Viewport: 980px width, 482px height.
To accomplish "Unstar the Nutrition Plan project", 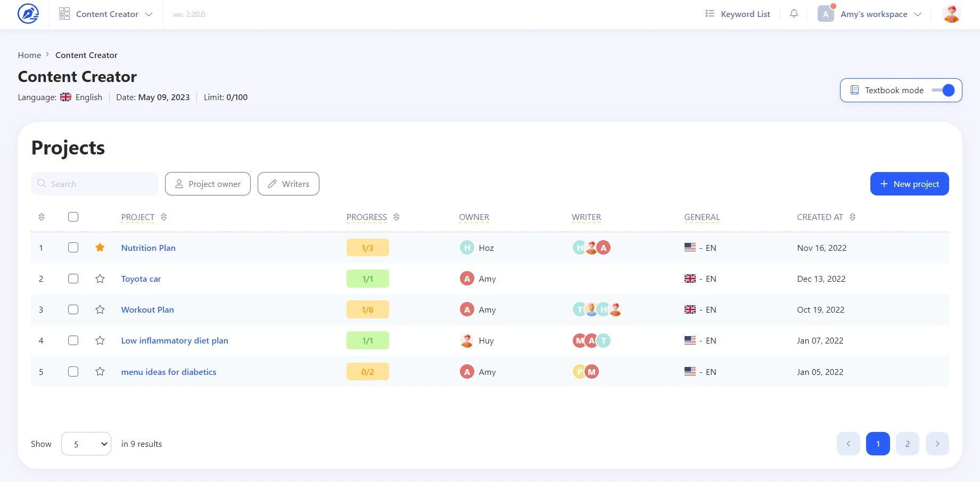I will [100, 248].
